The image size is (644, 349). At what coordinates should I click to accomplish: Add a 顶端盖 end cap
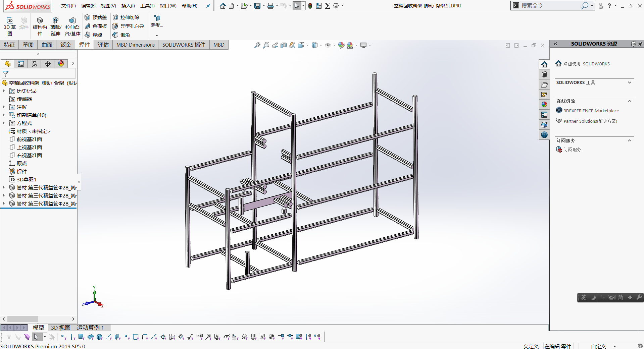[96, 17]
